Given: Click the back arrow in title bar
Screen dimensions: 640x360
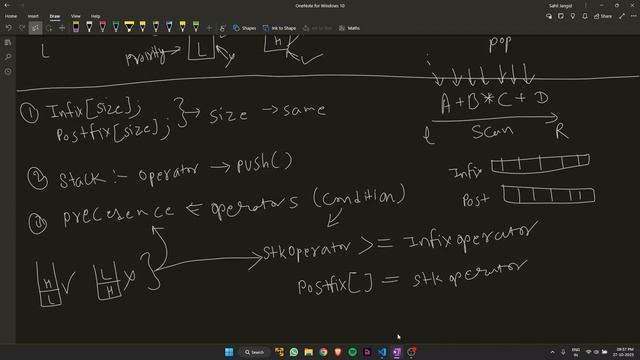Looking at the screenshot, I should (x=7, y=5).
